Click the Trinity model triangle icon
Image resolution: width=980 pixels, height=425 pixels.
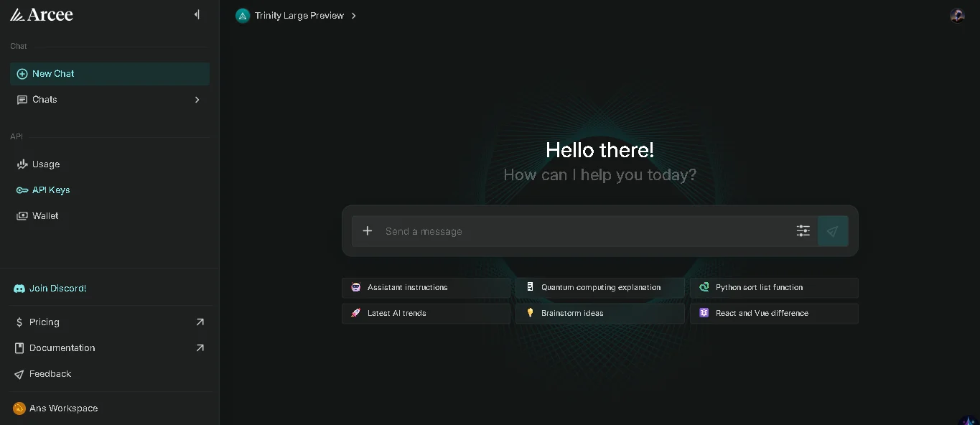coord(243,16)
